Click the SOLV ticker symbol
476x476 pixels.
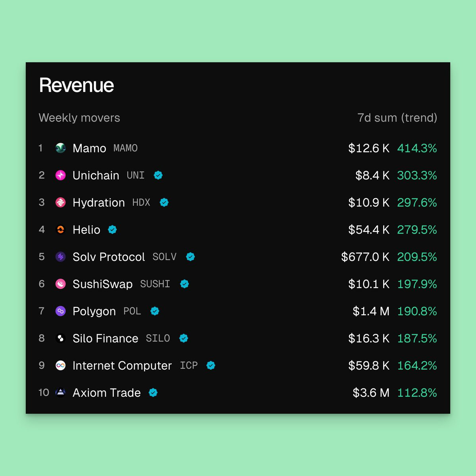point(165,257)
